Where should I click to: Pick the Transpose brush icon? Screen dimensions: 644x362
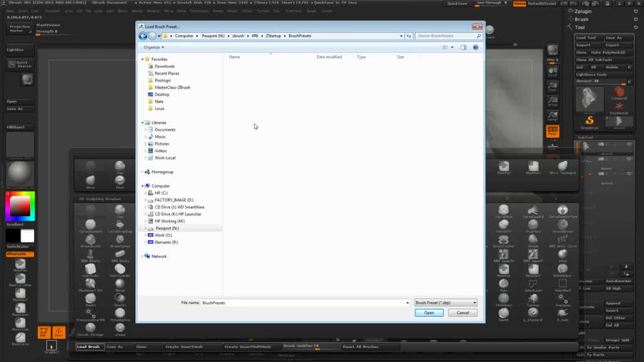pos(563,299)
